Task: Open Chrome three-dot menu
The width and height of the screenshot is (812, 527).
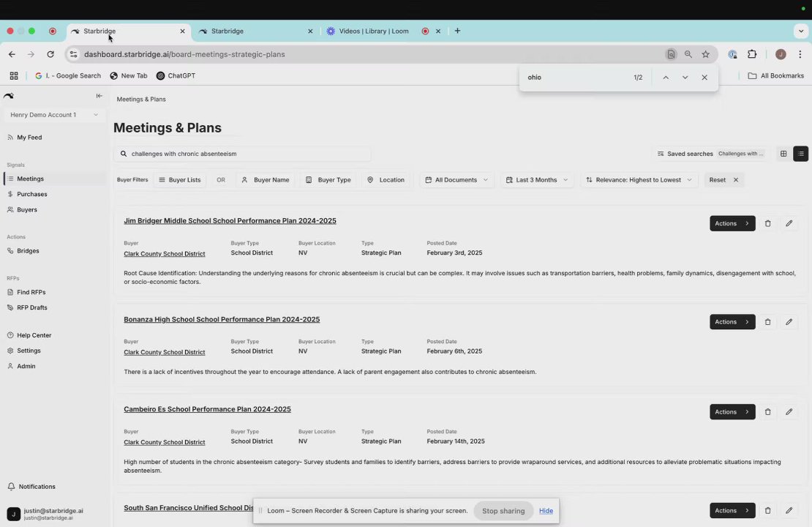Action: pyautogui.click(x=800, y=54)
